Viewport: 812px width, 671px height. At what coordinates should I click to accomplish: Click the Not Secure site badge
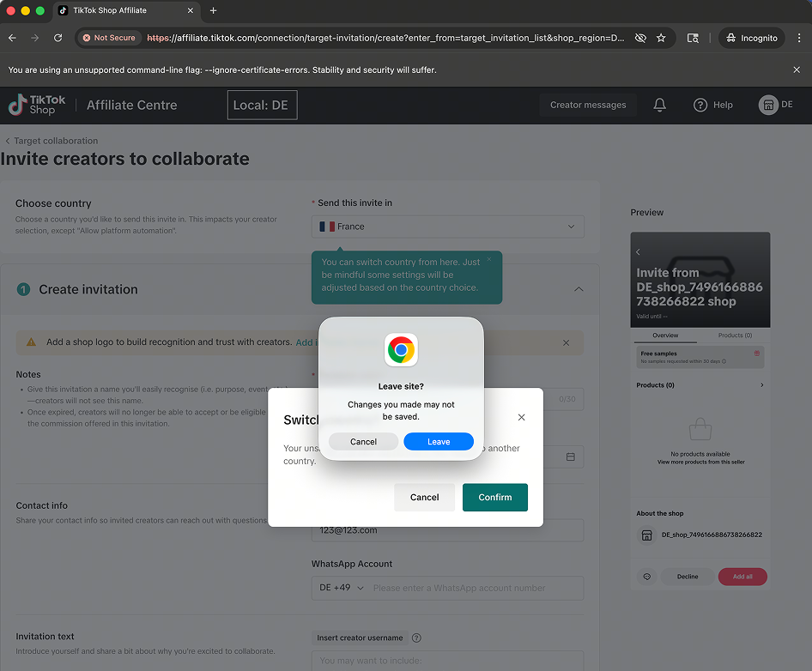[x=109, y=38]
